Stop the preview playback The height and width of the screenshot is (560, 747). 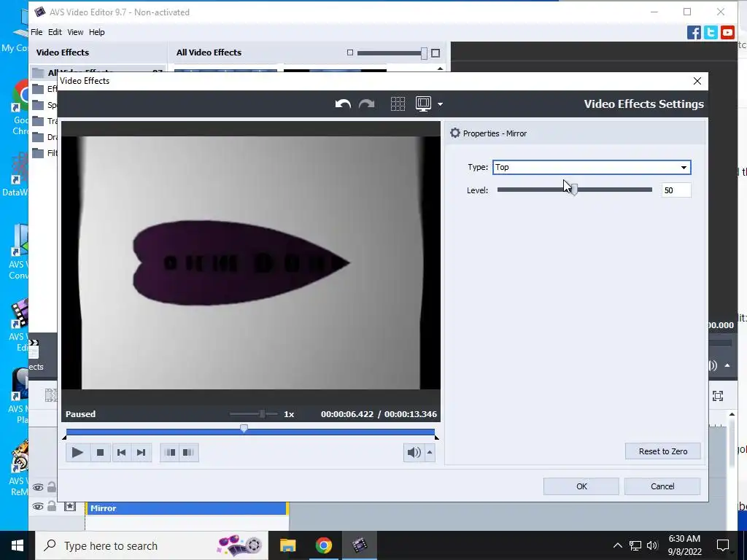point(100,452)
